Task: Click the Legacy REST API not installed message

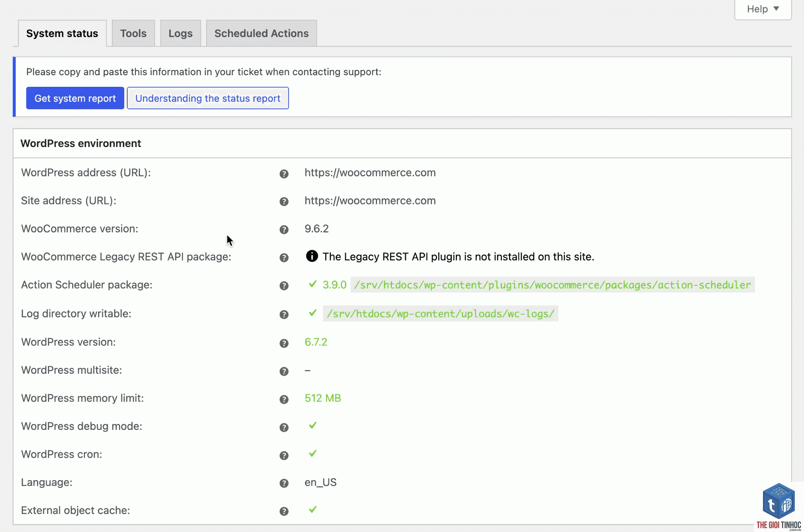Action: (458, 257)
